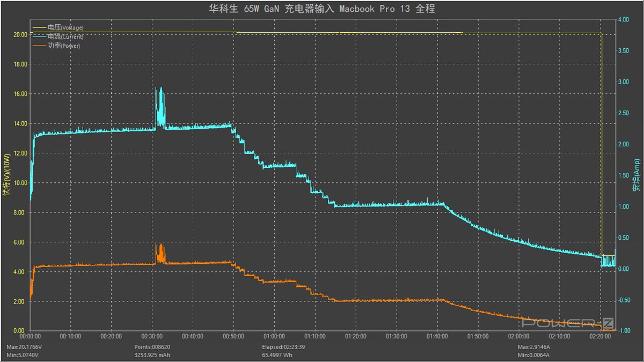Click the chart title mentioning Macbook Pro 13

pyautogui.click(x=321, y=9)
